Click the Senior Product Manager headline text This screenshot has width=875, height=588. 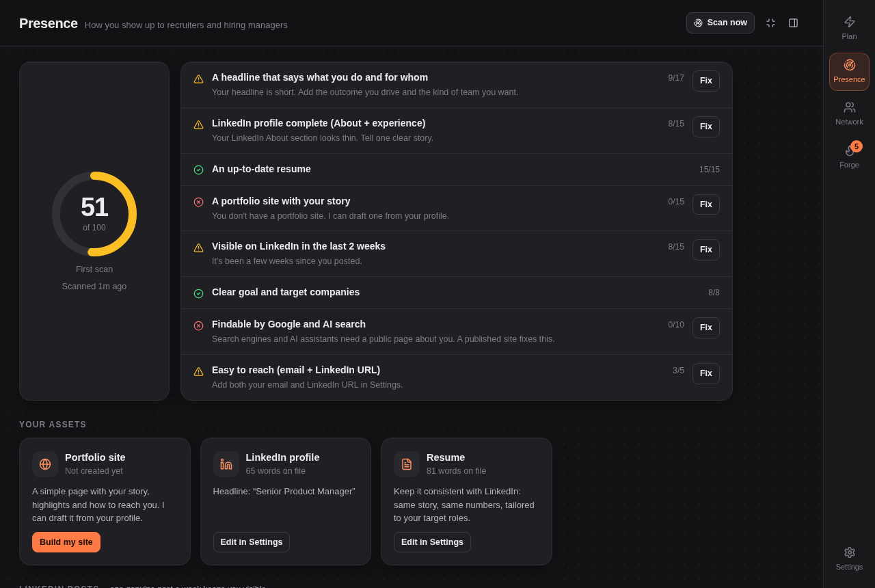(284, 492)
